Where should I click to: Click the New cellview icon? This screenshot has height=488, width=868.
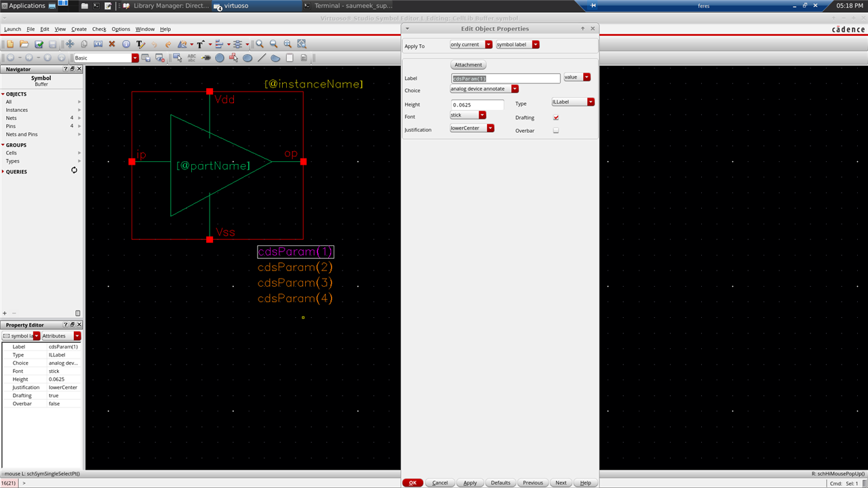(10, 44)
